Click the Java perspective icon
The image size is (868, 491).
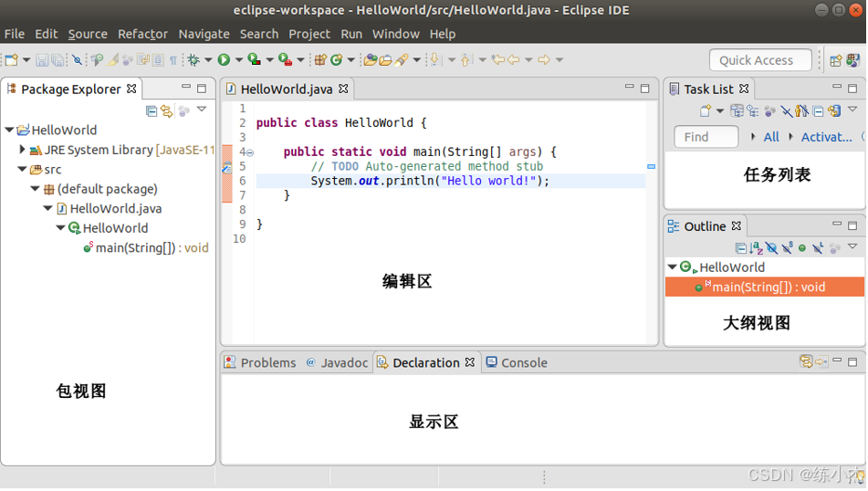coord(853,60)
